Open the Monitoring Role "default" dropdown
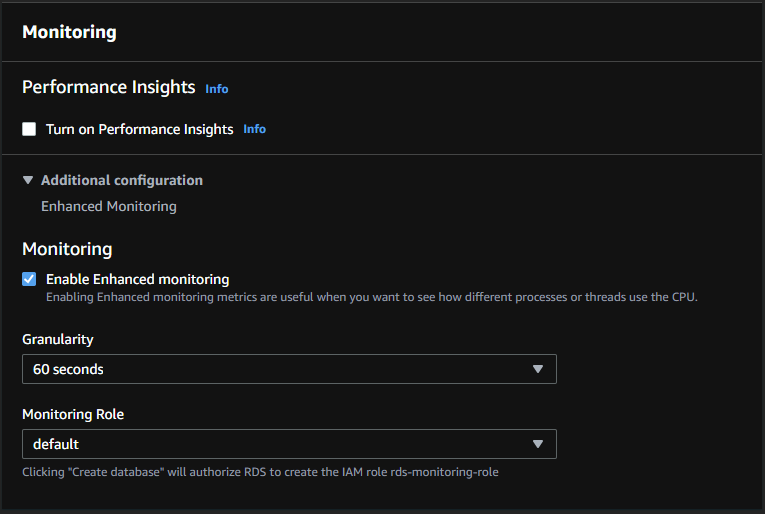Screen dimensions: 765x514 (288, 443)
